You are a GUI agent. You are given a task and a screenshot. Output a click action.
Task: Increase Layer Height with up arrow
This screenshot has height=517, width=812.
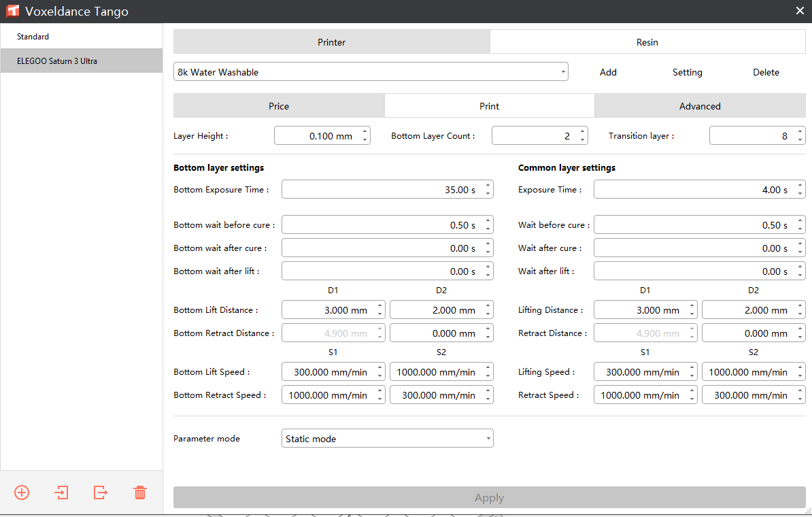pyautogui.click(x=365, y=131)
